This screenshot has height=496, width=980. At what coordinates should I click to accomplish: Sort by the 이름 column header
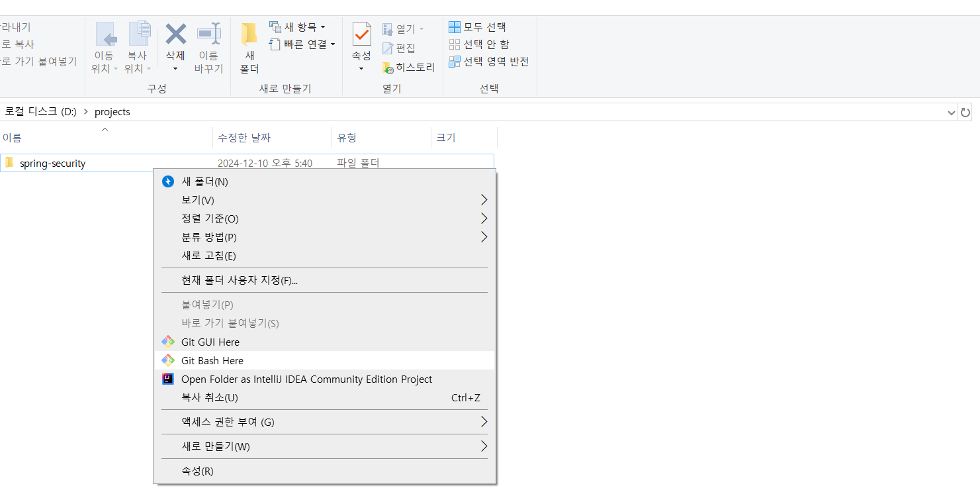pos(106,138)
